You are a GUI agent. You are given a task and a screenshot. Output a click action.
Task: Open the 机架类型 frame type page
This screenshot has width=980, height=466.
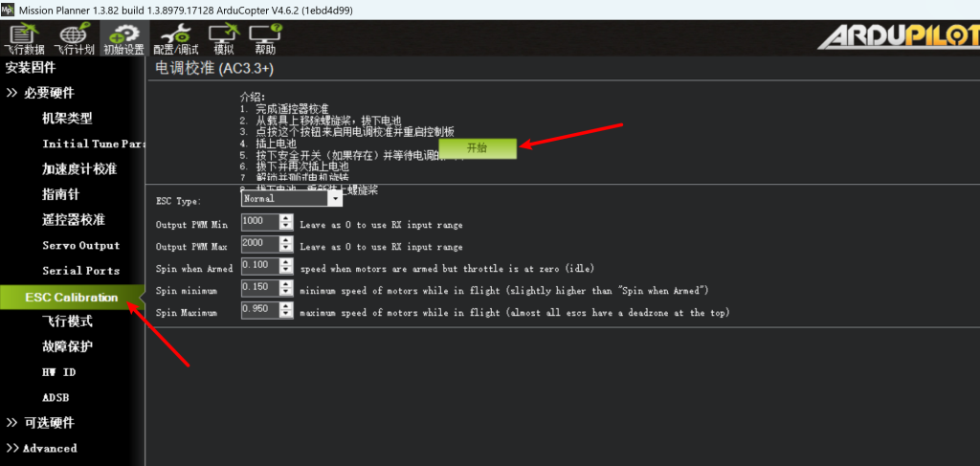pos(68,119)
